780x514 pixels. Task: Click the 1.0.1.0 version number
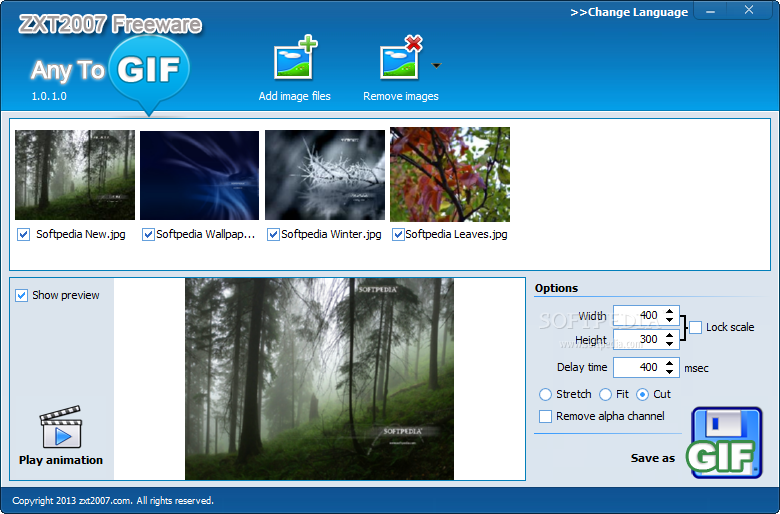pyautogui.click(x=49, y=96)
